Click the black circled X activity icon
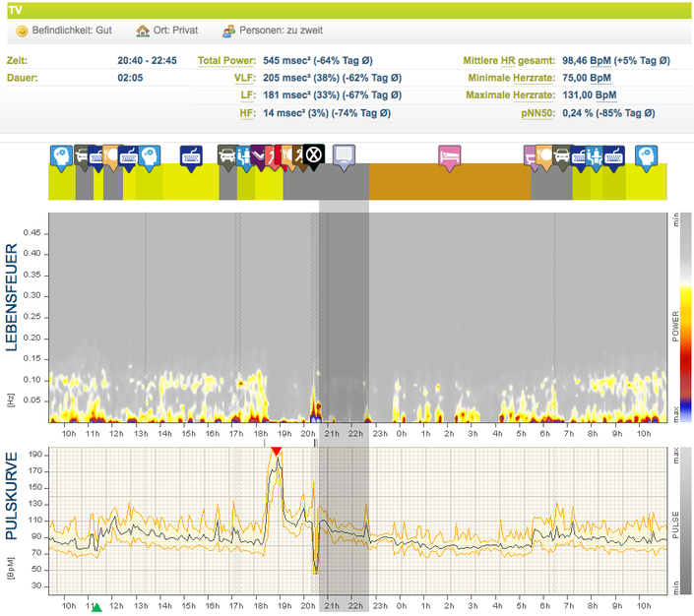 point(313,154)
